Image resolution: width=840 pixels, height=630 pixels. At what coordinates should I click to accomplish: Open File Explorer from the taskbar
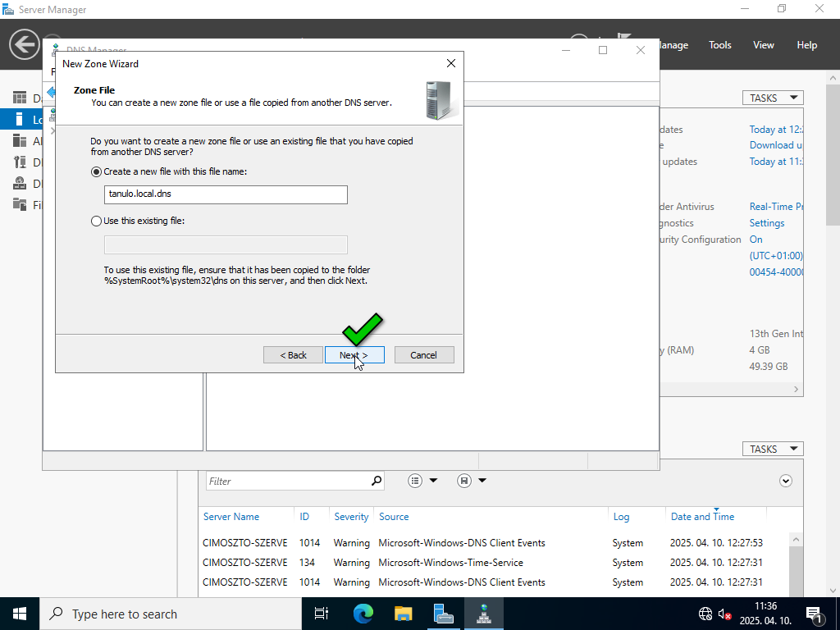point(403,614)
